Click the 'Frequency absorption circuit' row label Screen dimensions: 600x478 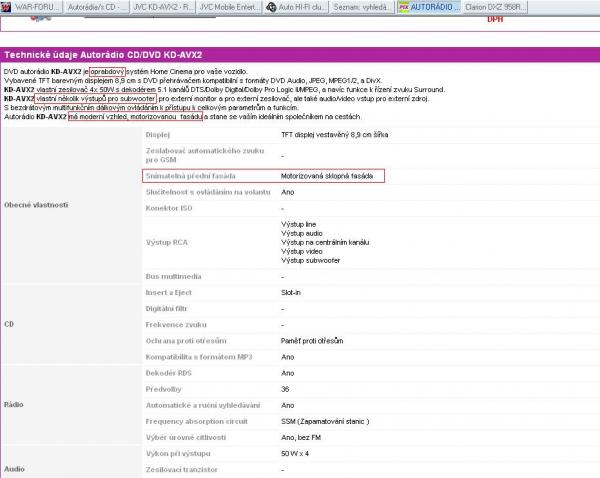point(198,420)
